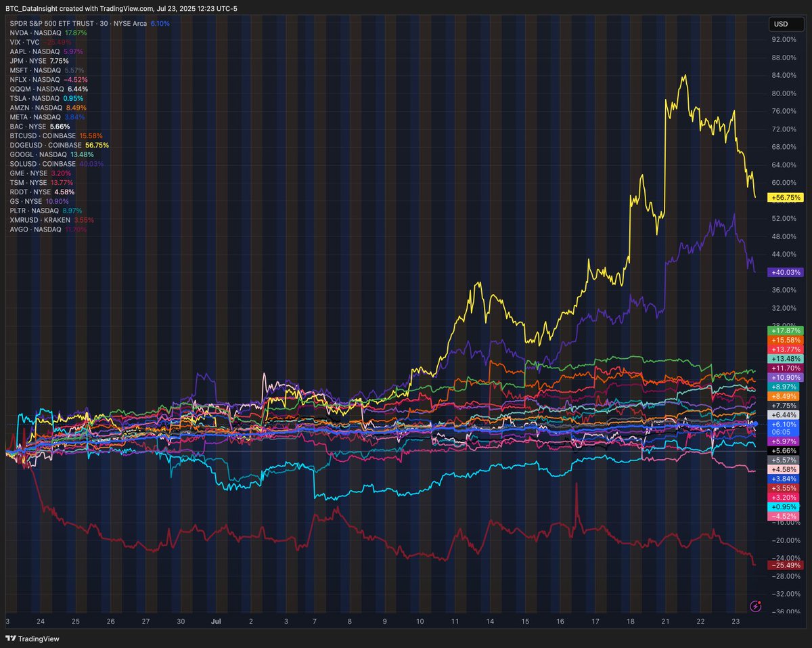This screenshot has width=812, height=648.
Task: Select the NVDA · NASDAQ legend entry
Action: point(48,33)
